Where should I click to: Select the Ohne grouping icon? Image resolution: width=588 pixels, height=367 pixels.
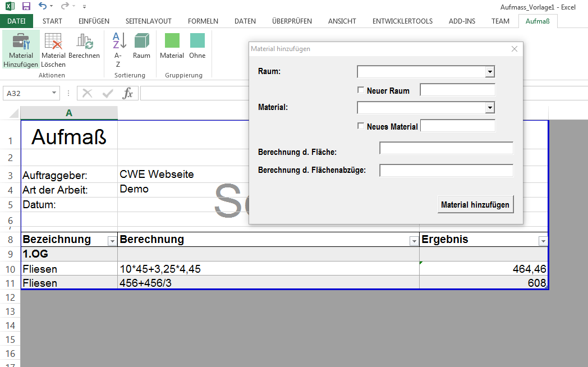click(x=197, y=41)
